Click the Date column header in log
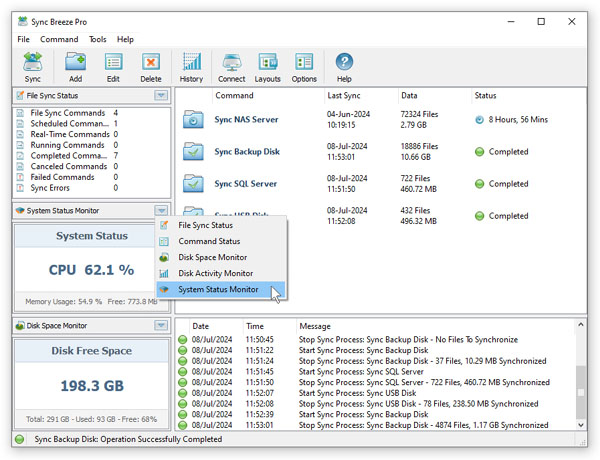 tap(216, 326)
